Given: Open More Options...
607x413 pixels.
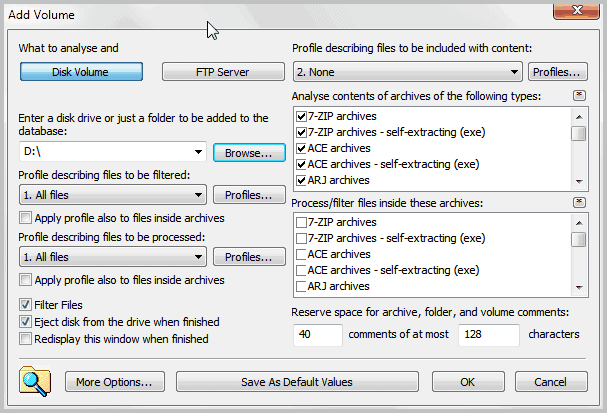Looking at the screenshot, I should coord(114,382).
